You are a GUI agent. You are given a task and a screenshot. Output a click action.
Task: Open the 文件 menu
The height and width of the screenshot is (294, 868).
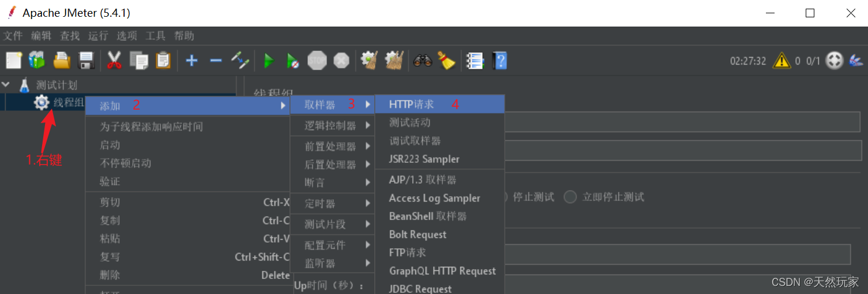[x=13, y=36]
